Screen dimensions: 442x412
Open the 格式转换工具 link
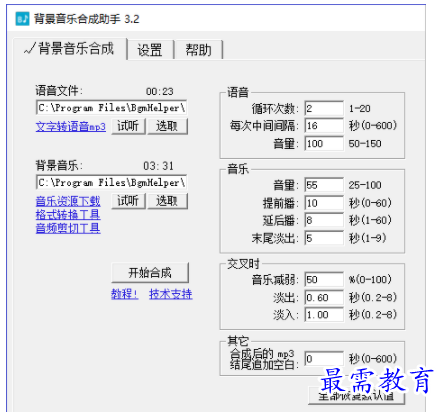point(68,214)
